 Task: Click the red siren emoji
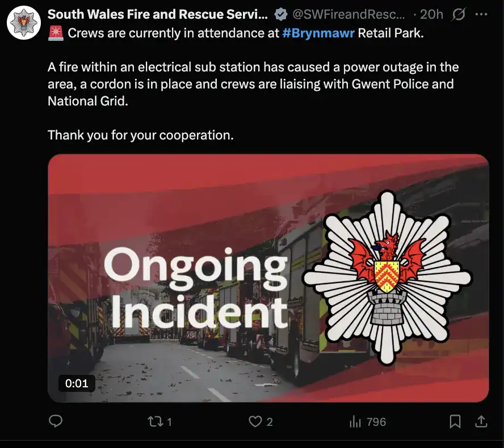pyautogui.click(x=56, y=33)
